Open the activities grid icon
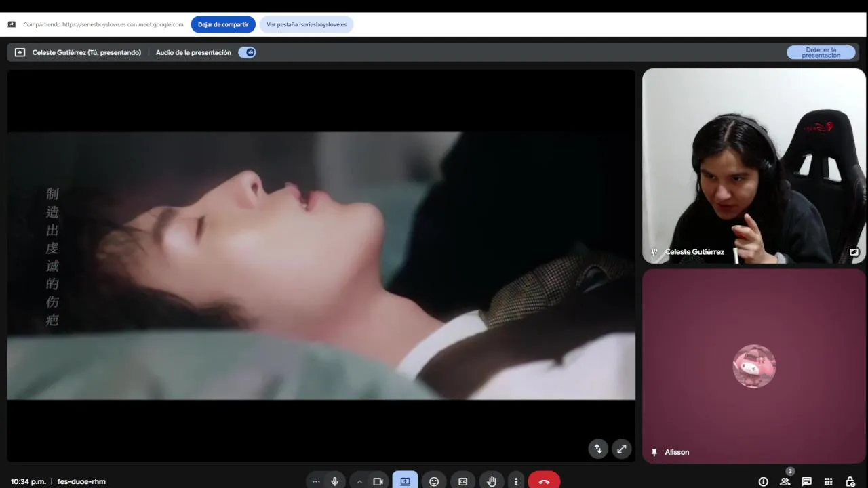Viewport: 868px width, 488px height. click(828, 481)
